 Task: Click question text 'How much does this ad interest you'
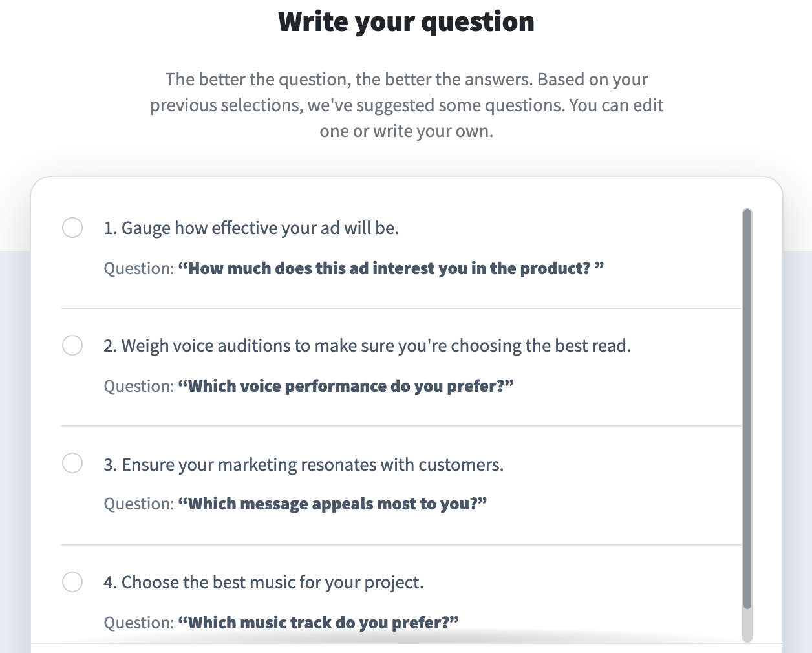point(390,268)
